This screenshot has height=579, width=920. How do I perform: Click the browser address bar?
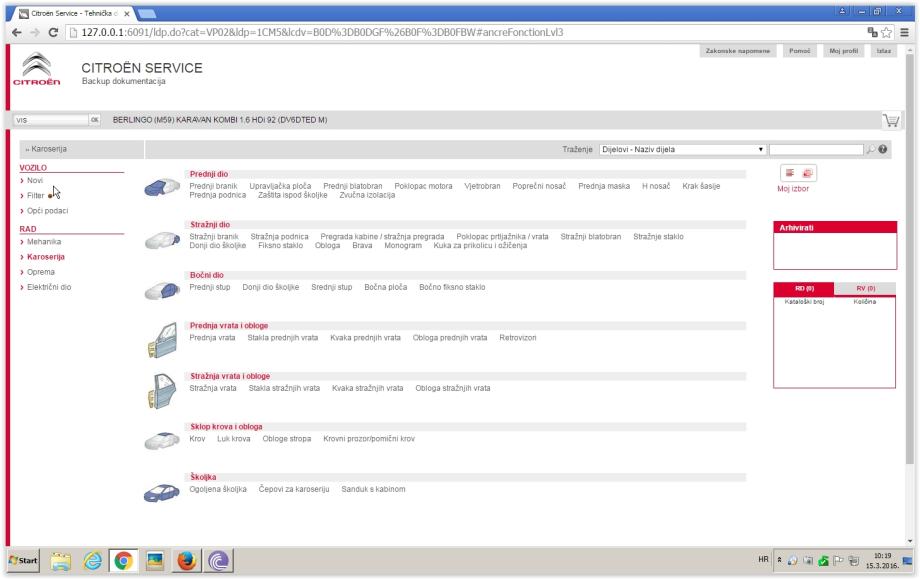pyautogui.click(x=464, y=32)
